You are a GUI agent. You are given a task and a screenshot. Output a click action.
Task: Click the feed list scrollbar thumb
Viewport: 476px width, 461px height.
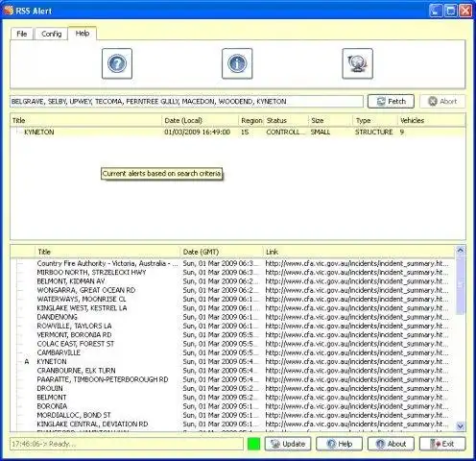461,284
